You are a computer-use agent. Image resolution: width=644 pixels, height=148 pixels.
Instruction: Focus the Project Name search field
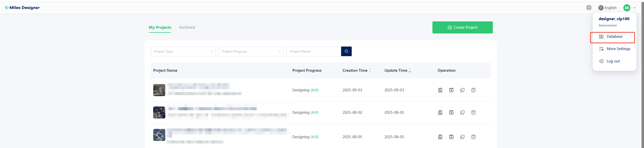pyautogui.click(x=314, y=51)
